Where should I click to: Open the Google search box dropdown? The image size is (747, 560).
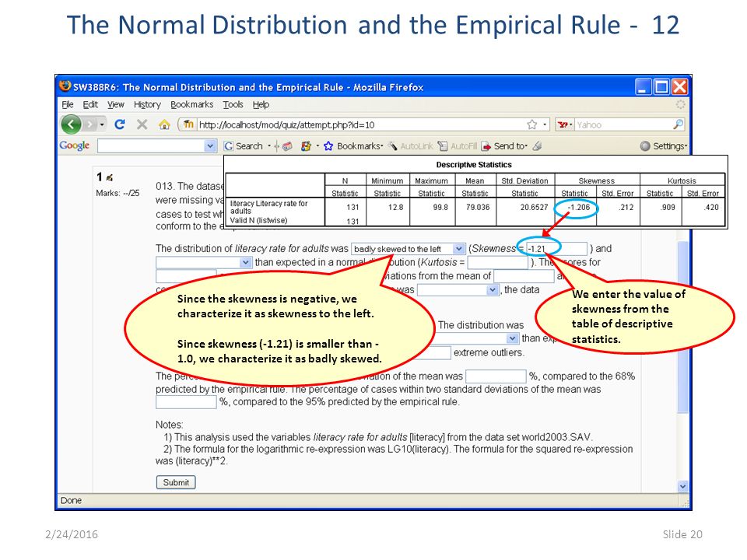click(210, 145)
